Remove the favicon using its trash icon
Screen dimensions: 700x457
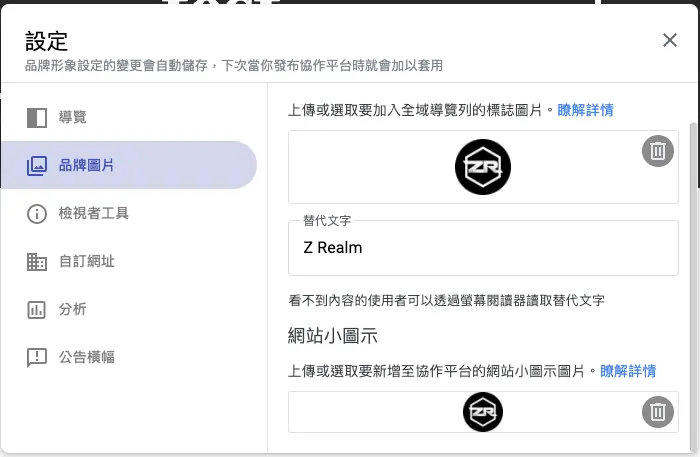pyautogui.click(x=657, y=411)
